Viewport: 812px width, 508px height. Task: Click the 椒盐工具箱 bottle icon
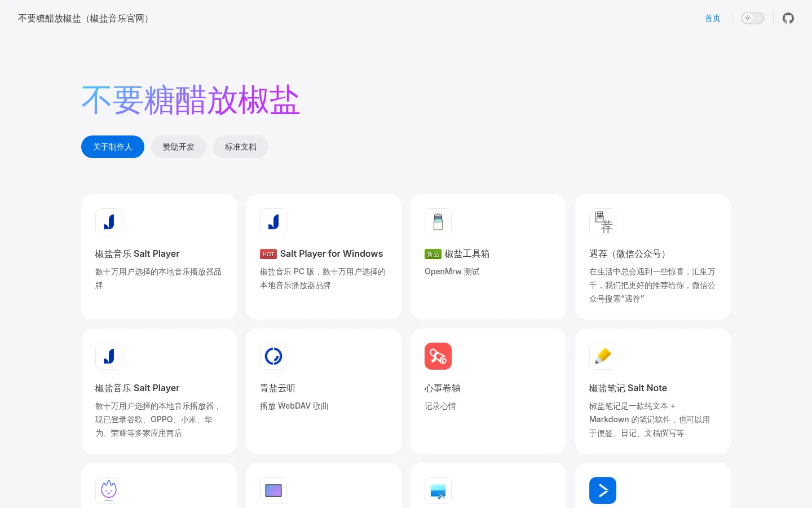click(x=438, y=222)
